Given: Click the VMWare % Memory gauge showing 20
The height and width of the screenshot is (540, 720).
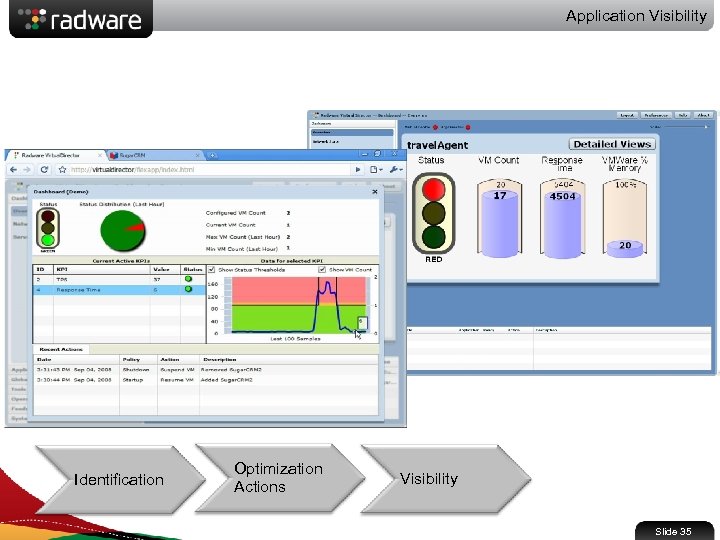Looking at the screenshot, I should [x=625, y=219].
